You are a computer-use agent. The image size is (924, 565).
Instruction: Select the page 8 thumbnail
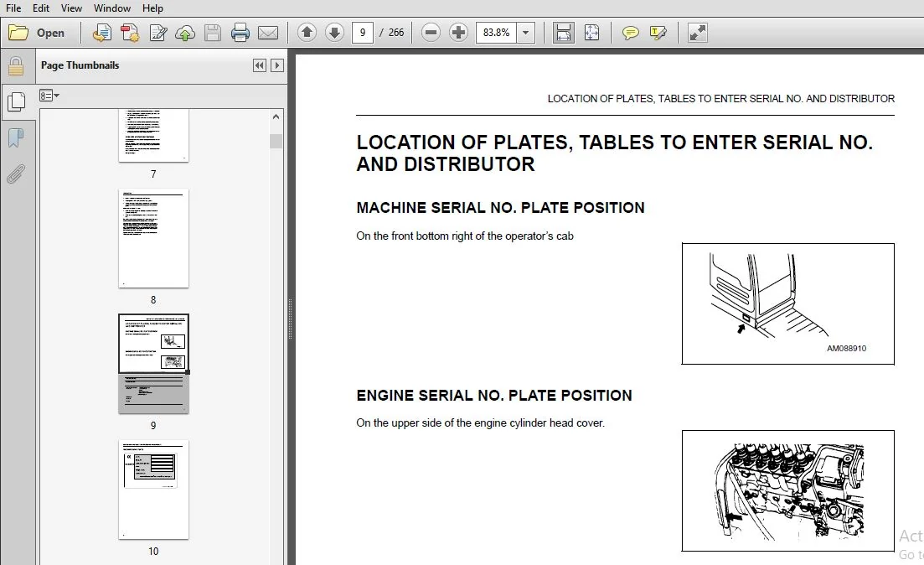coord(153,238)
